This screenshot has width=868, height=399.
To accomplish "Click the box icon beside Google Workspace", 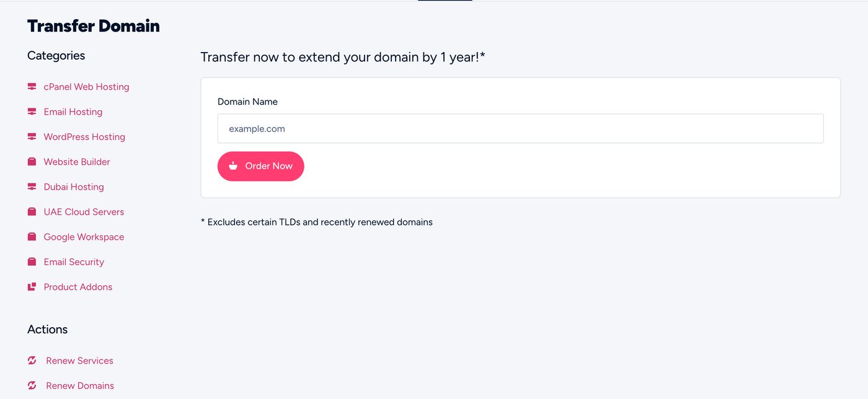I will [x=32, y=237].
